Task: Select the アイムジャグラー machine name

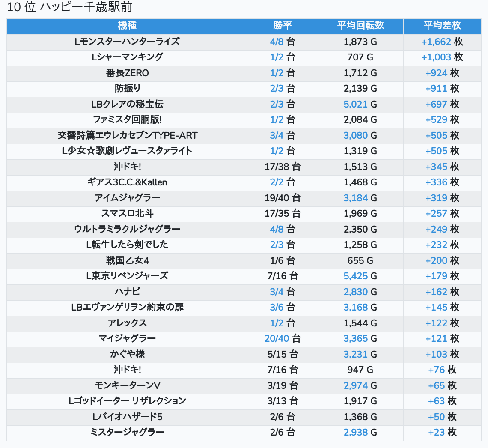Action: click(x=127, y=198)
